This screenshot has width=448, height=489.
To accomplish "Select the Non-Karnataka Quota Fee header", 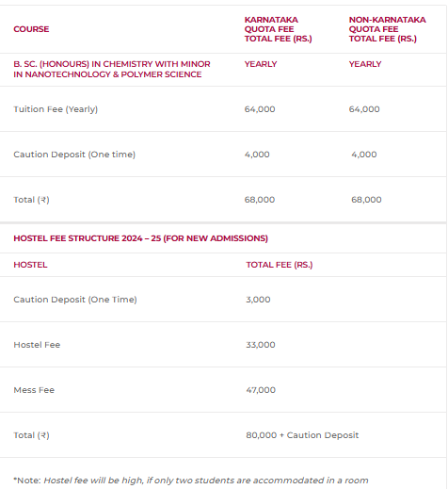I will point(388,29).
